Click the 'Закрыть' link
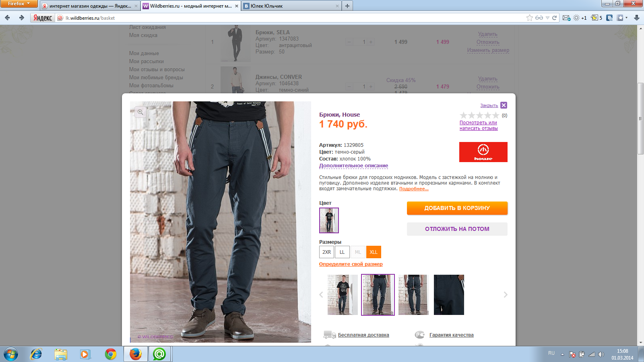 point(489,105)
